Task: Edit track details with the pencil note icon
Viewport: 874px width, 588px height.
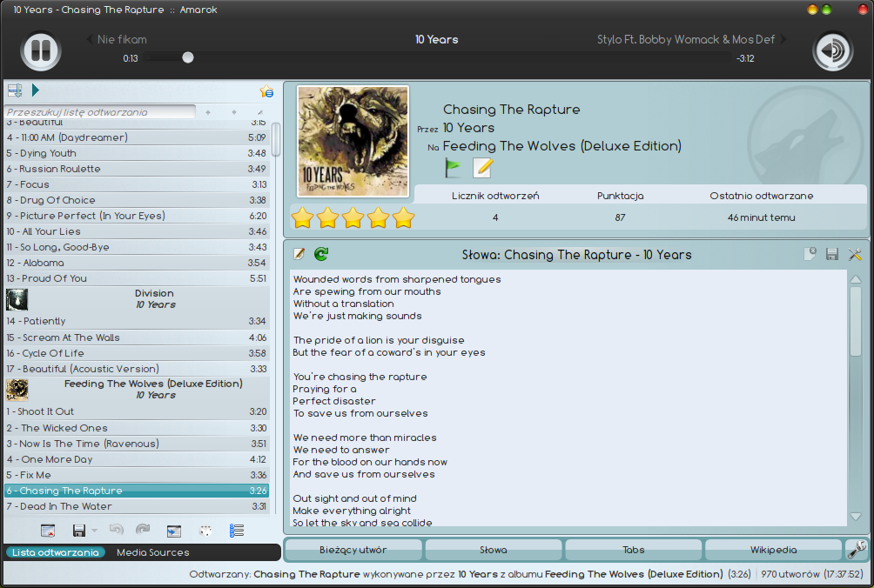Action: [x=482, y=168]
